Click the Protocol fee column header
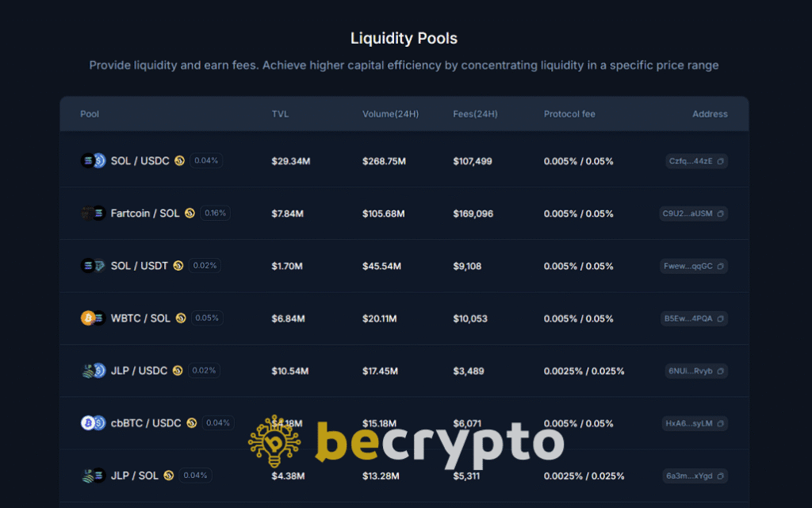This screenshot has height=508, width=812. click(x=569, y=114)
